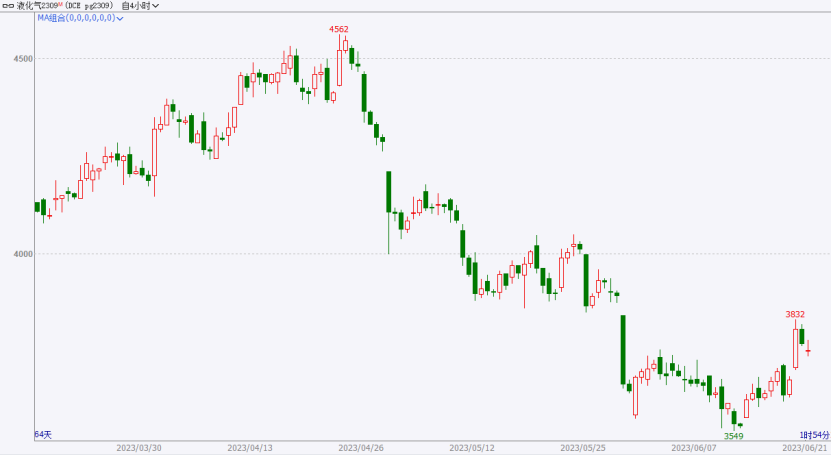The width and height of the screenshot is (831, 455).
Task: Select the 2023/04/26 date on time axis
Action: click(361, 448)
